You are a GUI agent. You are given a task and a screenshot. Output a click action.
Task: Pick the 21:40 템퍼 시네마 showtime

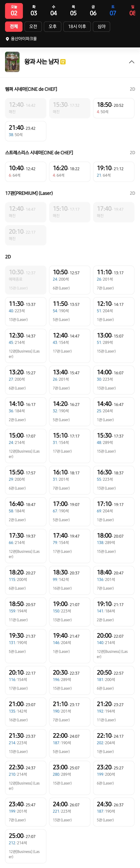(x=26, y=131)
